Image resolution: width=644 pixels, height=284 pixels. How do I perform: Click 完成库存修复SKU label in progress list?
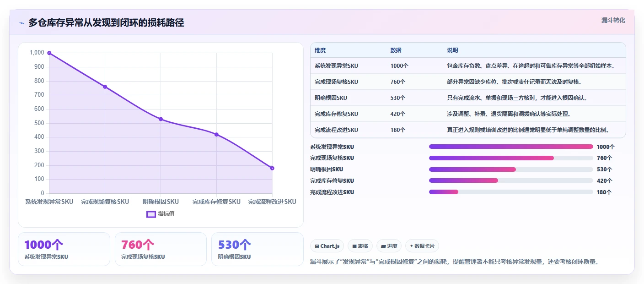(332, 181)
